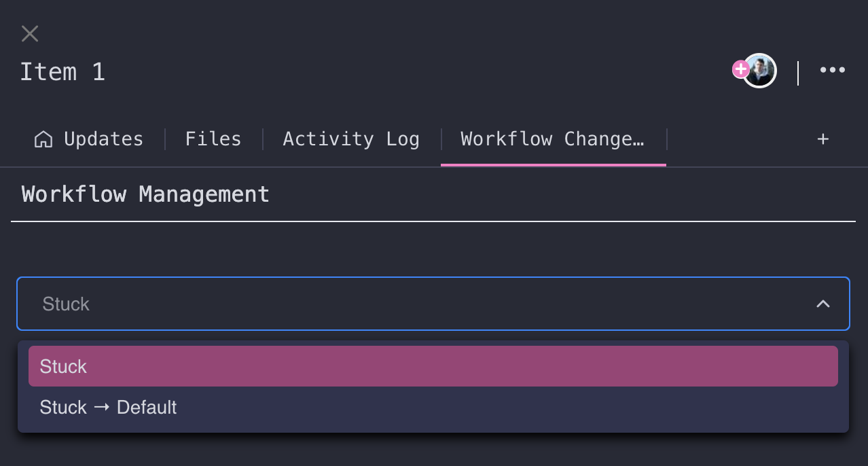The height and width of the screenshot is (466, 868).
Task: Switch to the Files tab
Action: coord(213,139)
